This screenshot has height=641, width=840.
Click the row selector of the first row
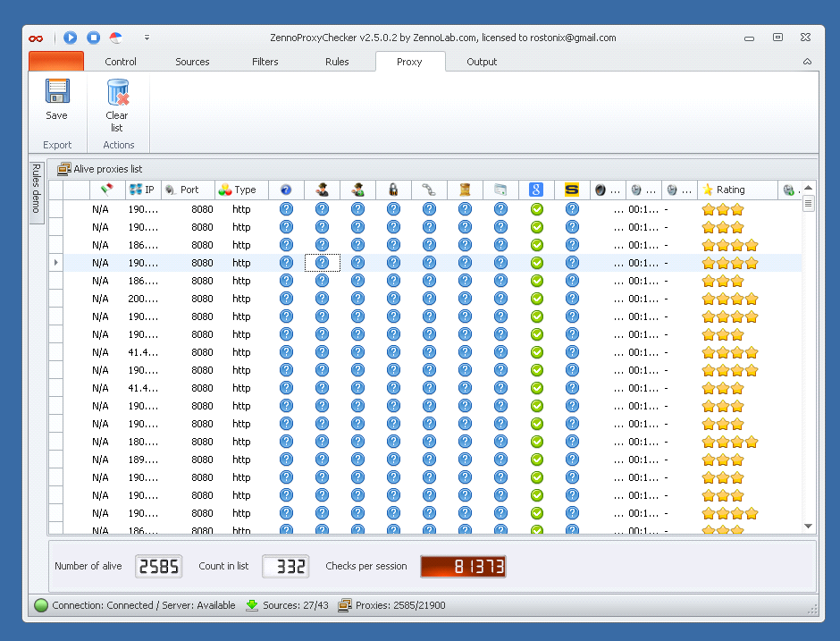(56, 209)
